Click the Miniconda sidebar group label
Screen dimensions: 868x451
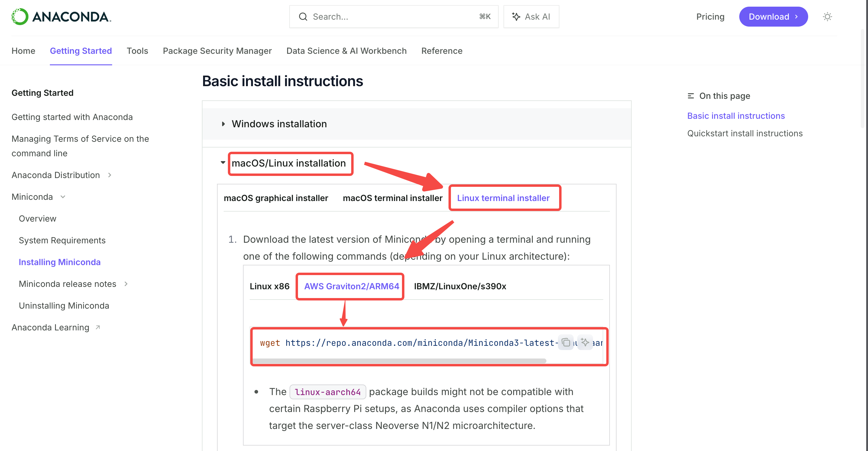click(x=32, y=197)
